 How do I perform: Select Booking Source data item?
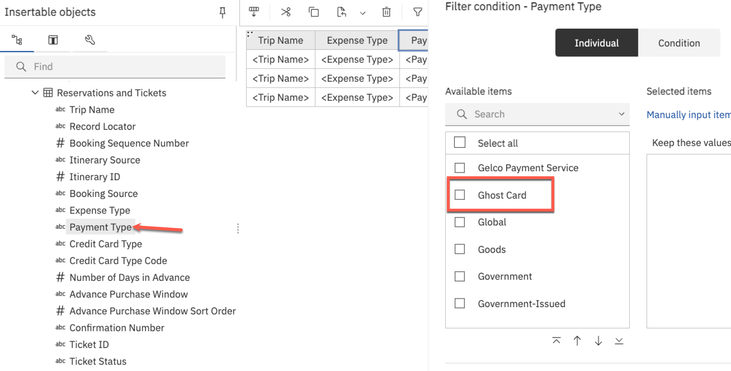(103, 193)
